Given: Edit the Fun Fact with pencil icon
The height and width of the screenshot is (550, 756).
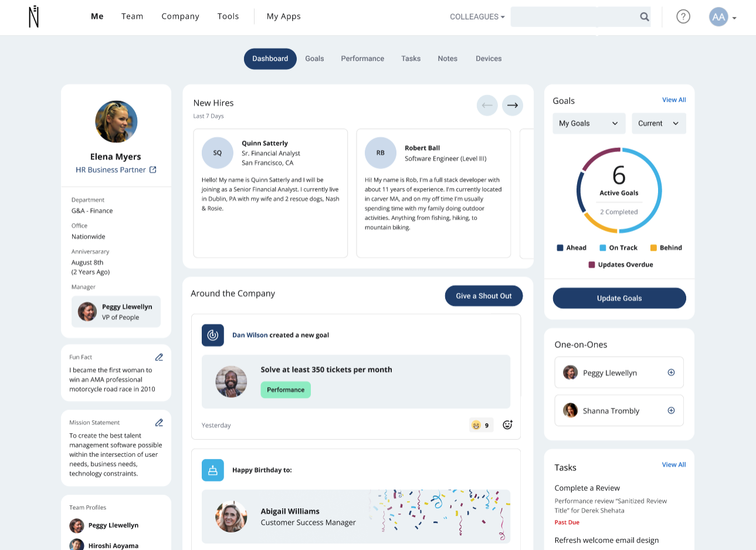Looking at the screenshot, I should pyautogui.click(x=159, y=357).
